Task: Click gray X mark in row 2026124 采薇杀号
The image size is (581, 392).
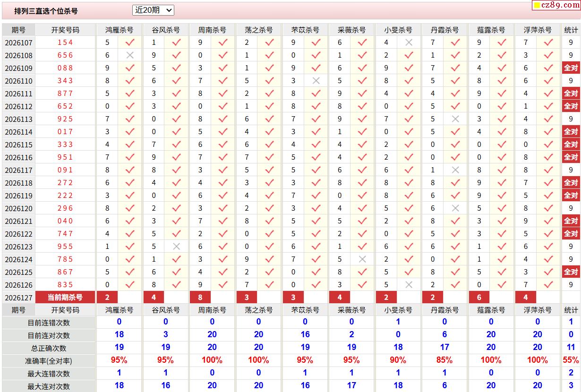Action: click(x=363, y=259)
